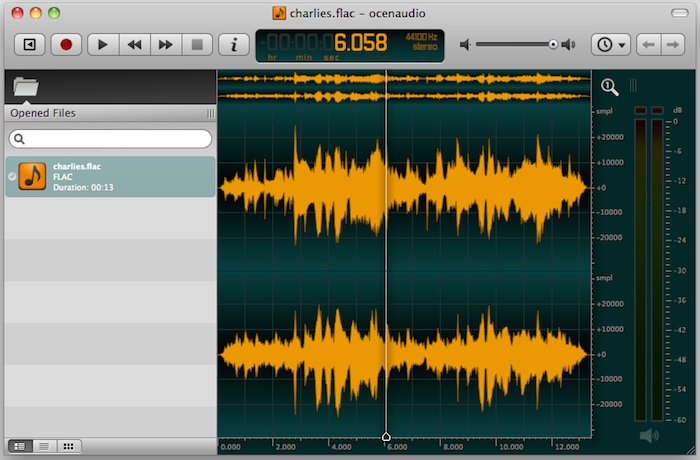Set max volume with loud speaker icon
The width and height of the screenshot is (700, 460).
click(x=568, y=45)
